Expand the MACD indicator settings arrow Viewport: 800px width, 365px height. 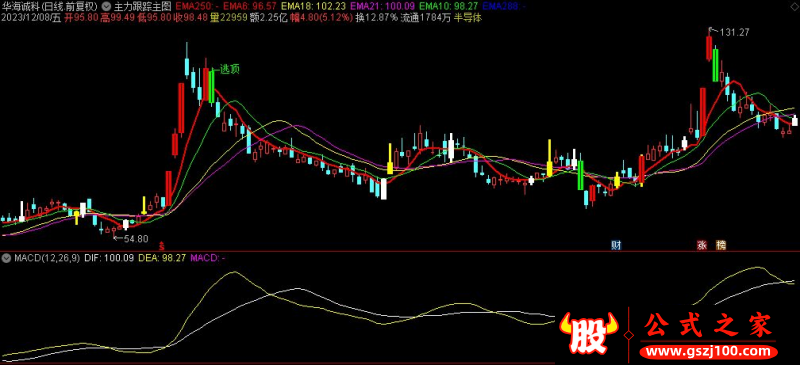pos(6,258)
